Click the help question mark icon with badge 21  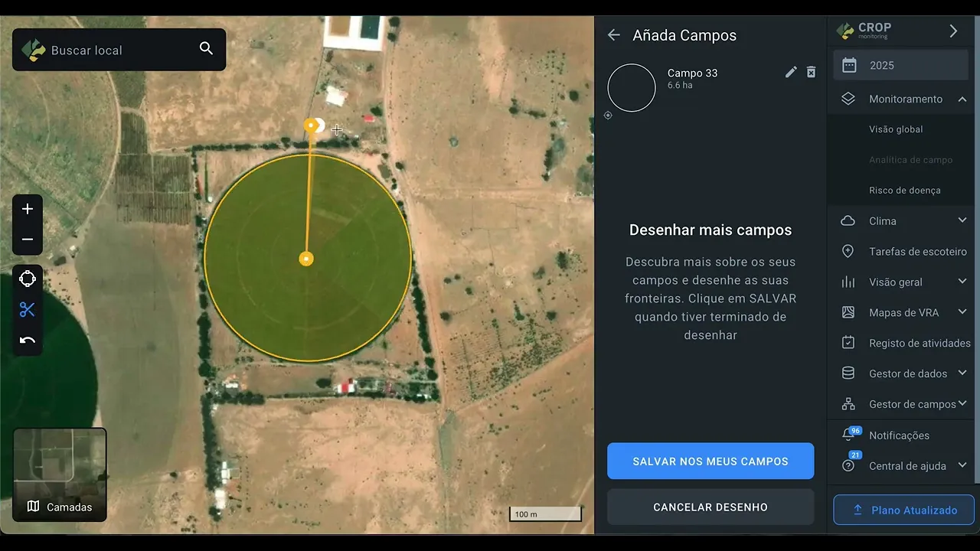[x=849, y=464]
